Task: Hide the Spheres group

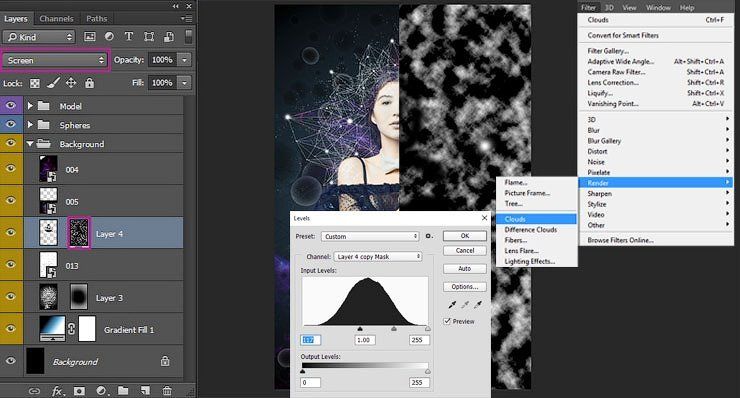Action: pyautogui.click(x=11, y=125)
